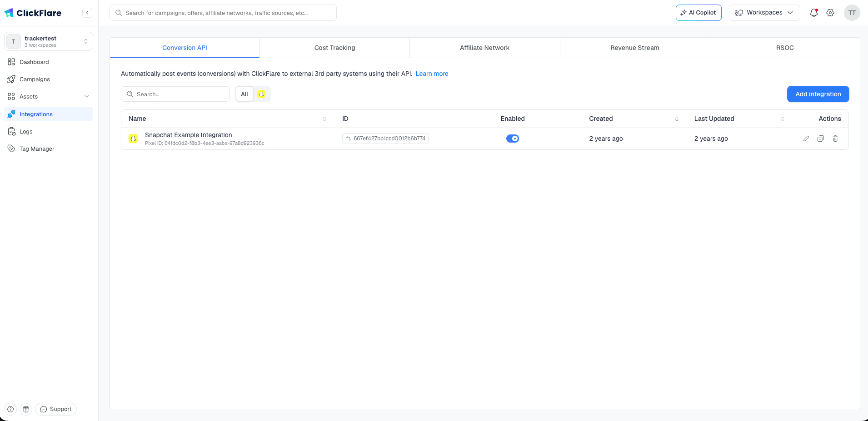This screenshot has height=421, width=868.
Task: Click the Logs sidebar icon
Action: (x=11, y=131)
